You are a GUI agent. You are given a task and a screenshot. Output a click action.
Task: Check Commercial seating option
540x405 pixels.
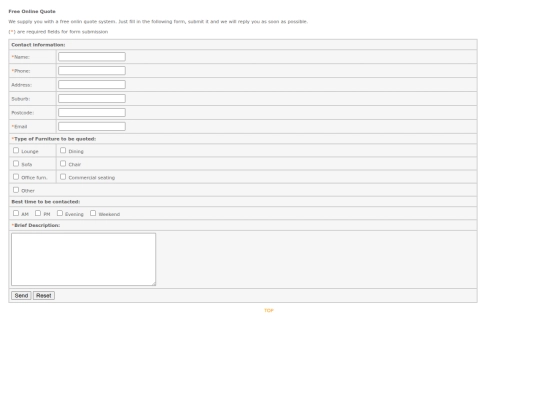click(63, 177)
